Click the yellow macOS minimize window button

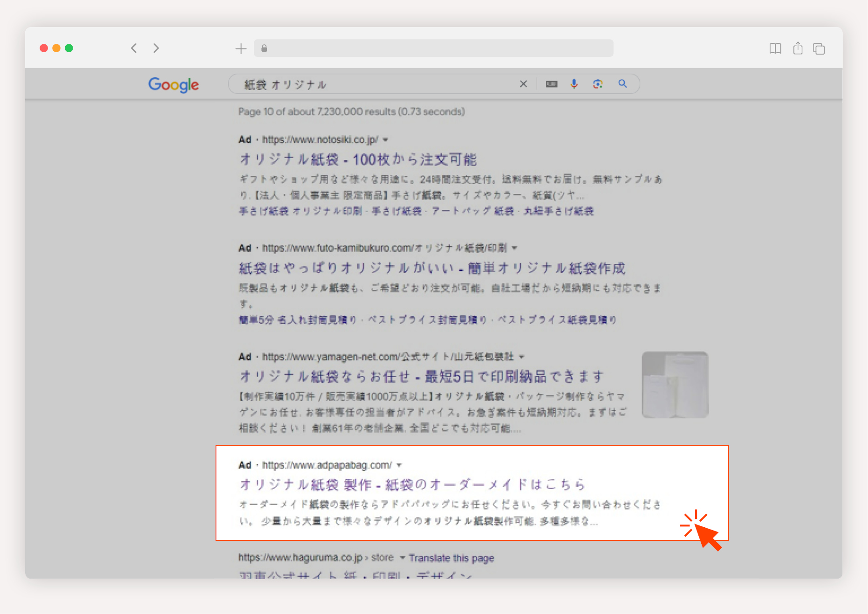56,48
